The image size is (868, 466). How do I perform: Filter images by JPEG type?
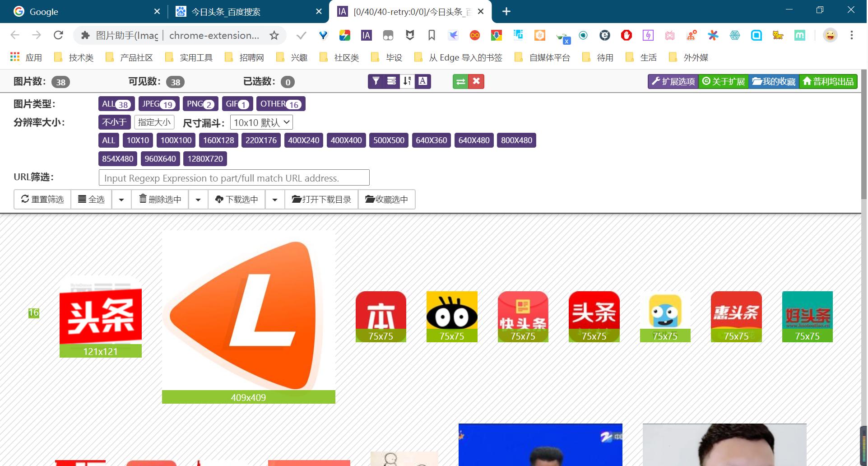tap(158, 104)
